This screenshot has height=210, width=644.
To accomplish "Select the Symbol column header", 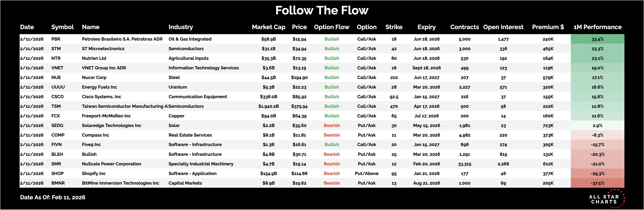I will [62, 27].
